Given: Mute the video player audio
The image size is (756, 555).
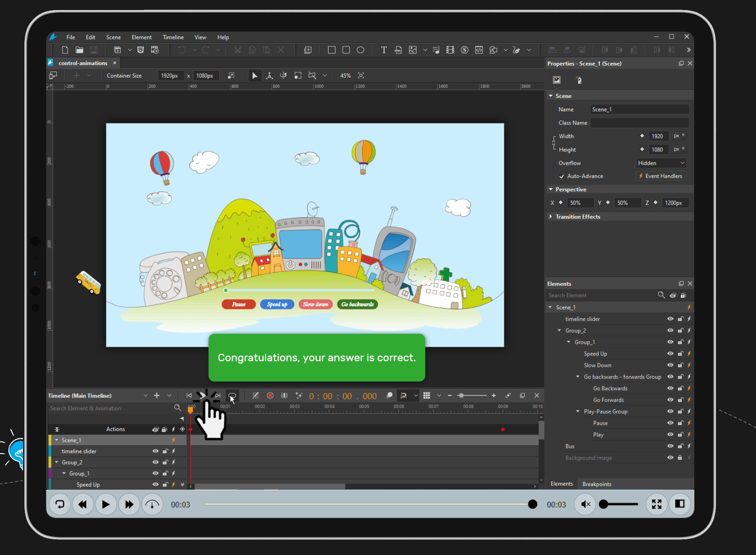Looking at the screenshot, I should pyautogui.click(x=585, y=504).
